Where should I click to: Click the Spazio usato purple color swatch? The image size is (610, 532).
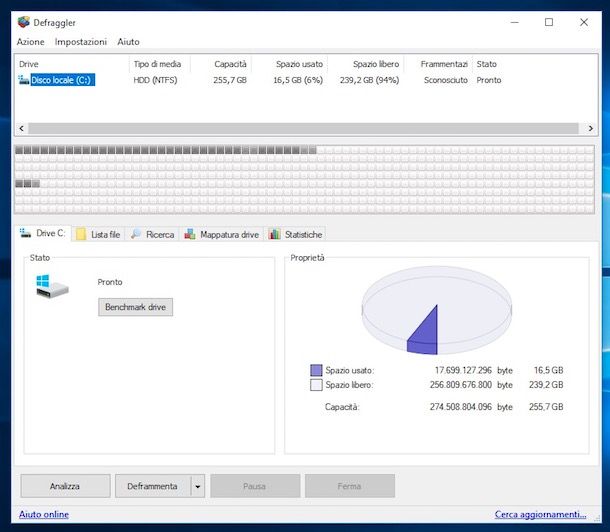point(316,370)
